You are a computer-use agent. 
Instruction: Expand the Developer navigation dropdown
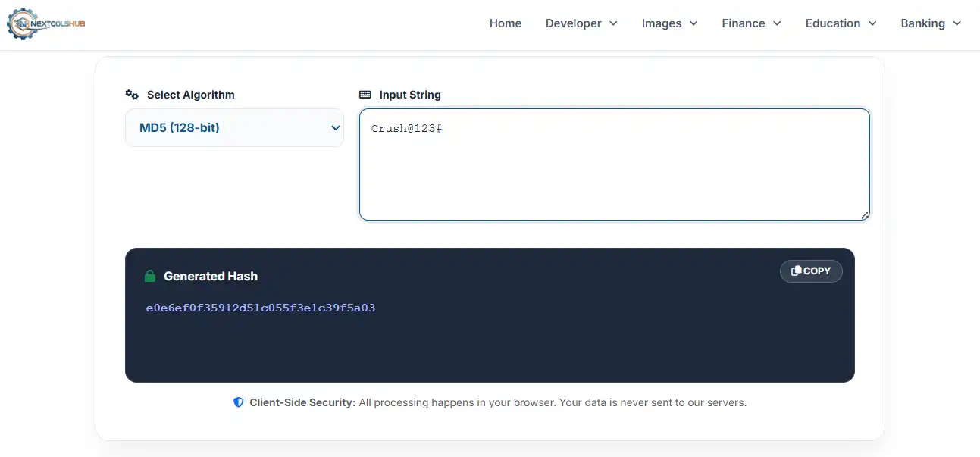[x=581, y=23]
